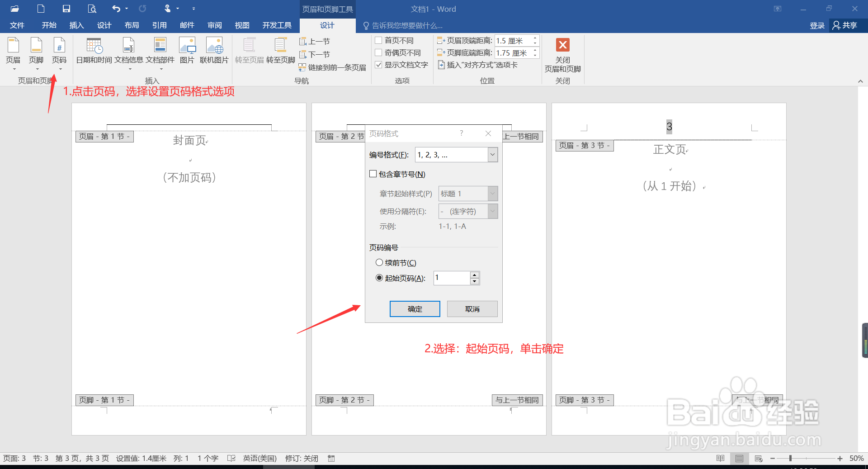Screen dimensions: 868x469
Task: Select the 续前节 radio option
Action: pos(379,262)
